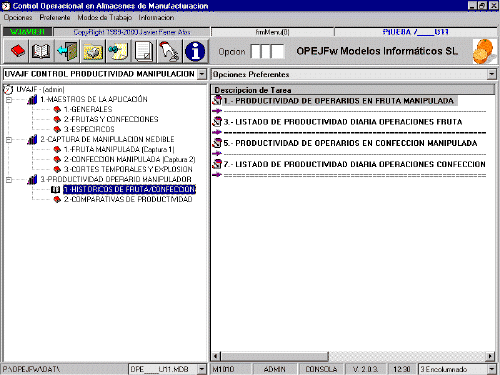500x375 pixels.
Task: Open task 1.- PRODUCTIVIDAD DE OPERARIOS EN FRUTA MANIPULADA
Action: 339,101
